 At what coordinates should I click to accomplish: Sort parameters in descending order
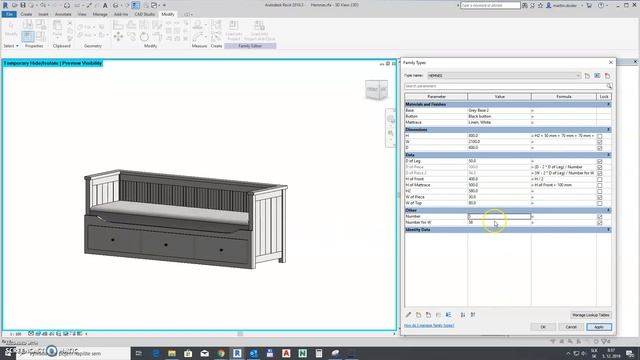point(473,315)
